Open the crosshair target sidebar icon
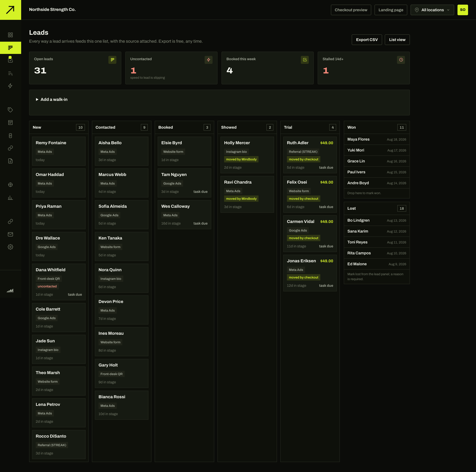This screenshot has height=472, width=476. click(x=10, y=185)
